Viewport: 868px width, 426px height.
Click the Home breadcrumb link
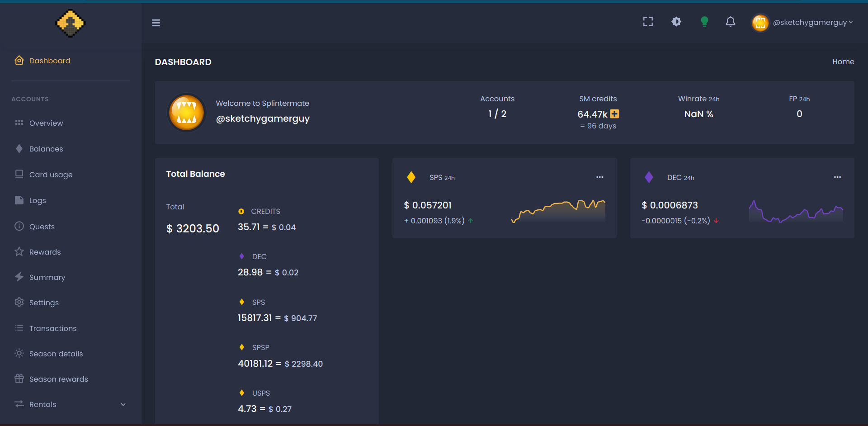pyautogui.click(x=843, y=62)
